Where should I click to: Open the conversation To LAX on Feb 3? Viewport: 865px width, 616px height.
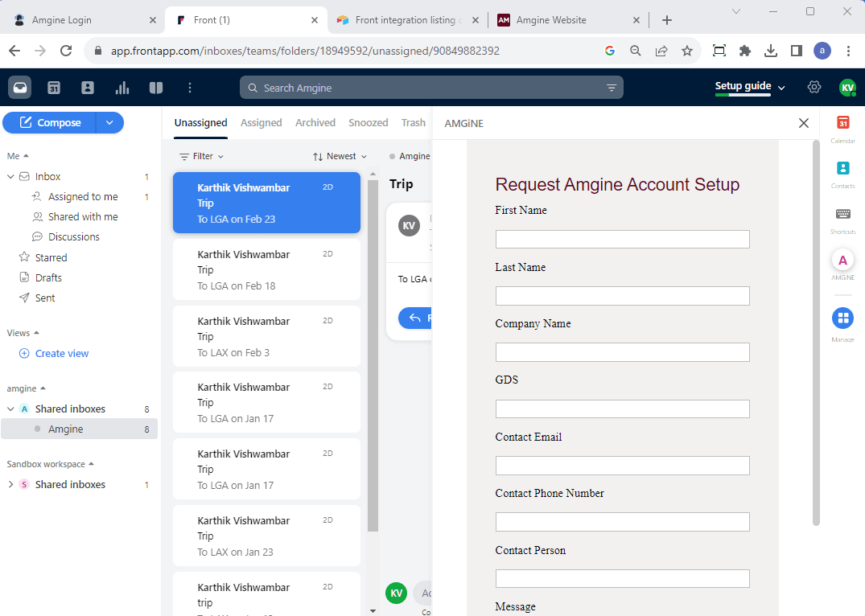(x=266, y=336)
